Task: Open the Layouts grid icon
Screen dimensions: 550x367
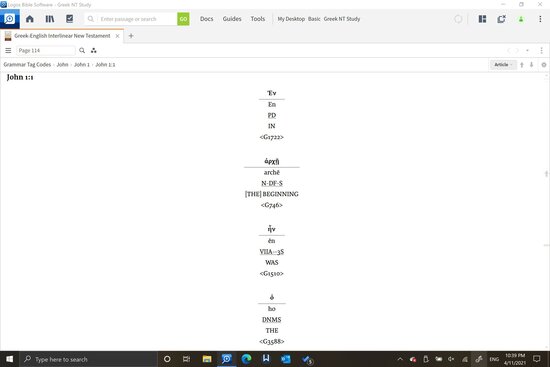Action: [482, 19]
